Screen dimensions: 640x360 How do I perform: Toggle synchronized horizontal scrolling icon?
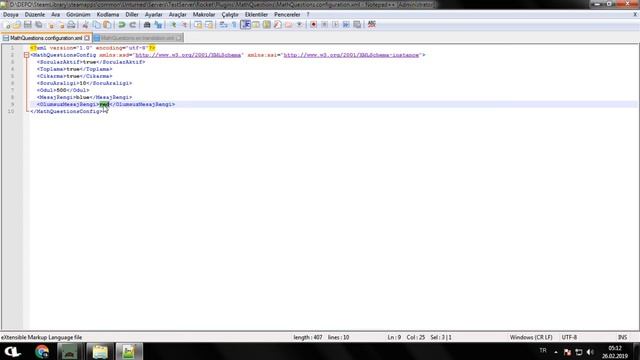[209, 25]
